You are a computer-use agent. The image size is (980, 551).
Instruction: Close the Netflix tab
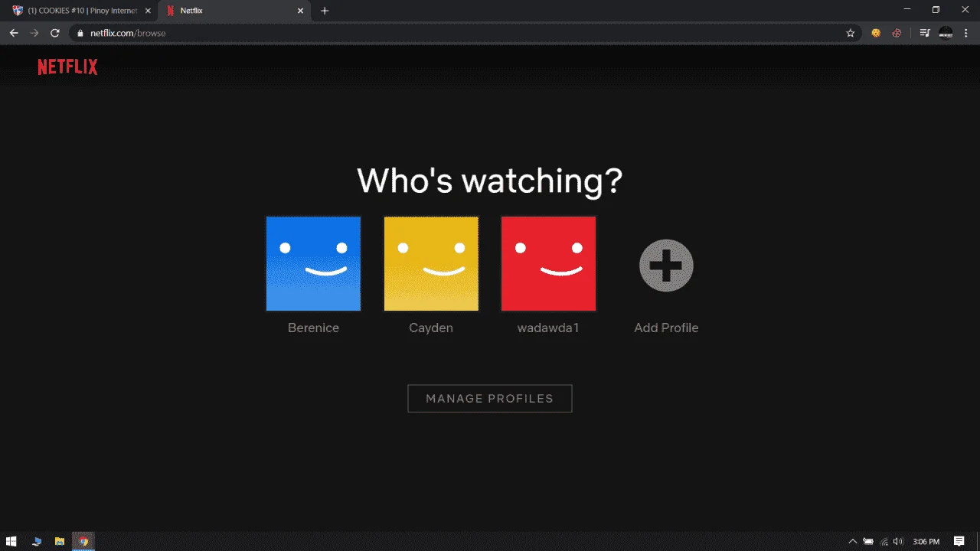(300, 11)
